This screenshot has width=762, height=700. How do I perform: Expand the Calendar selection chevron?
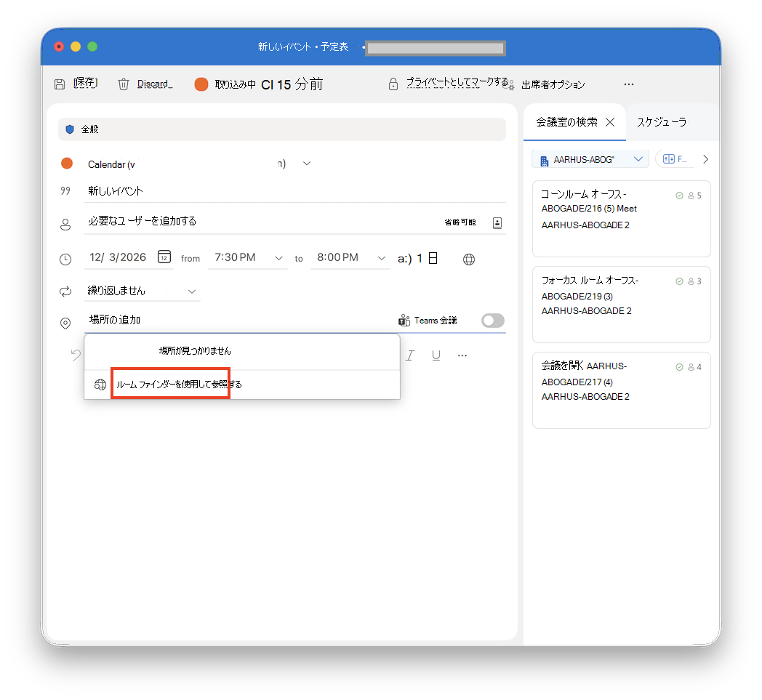(307, 164)
